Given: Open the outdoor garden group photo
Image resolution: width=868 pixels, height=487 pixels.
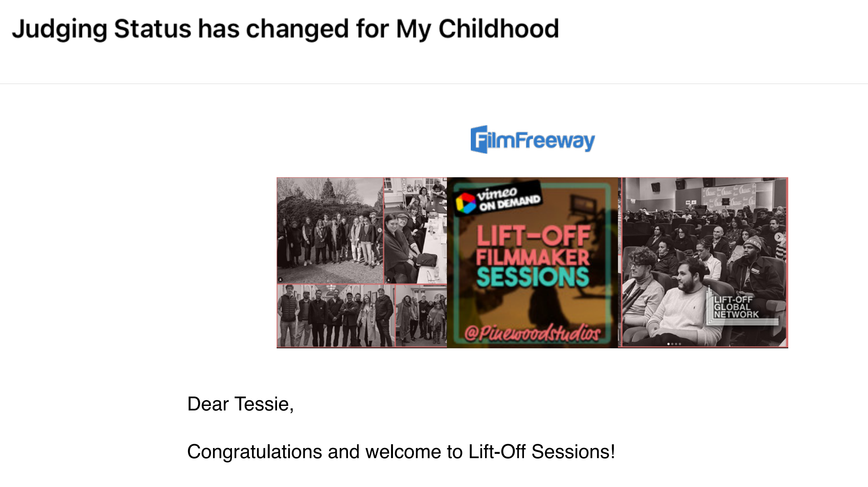Looking at the screenshot, I should (x=330, y=216).
